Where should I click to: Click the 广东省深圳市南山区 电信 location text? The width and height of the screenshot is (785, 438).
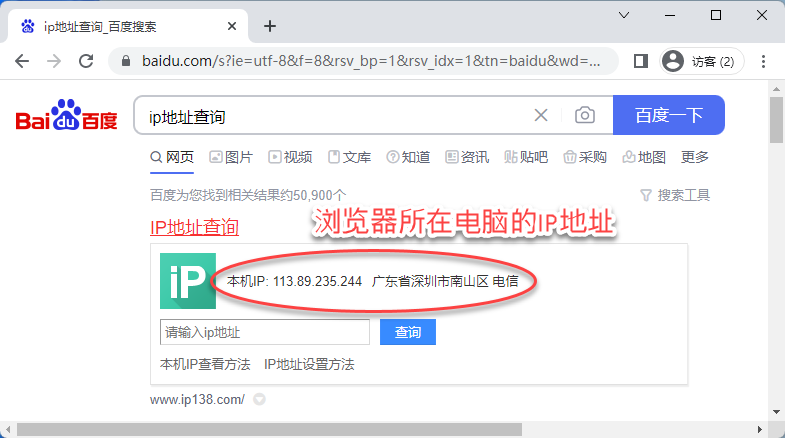tap(445, 281)
